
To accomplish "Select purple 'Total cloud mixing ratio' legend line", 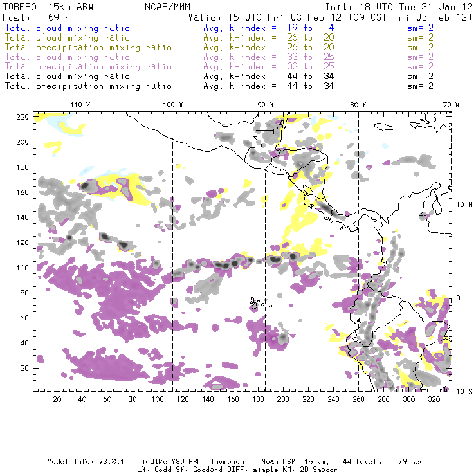I will pos(68,57).
